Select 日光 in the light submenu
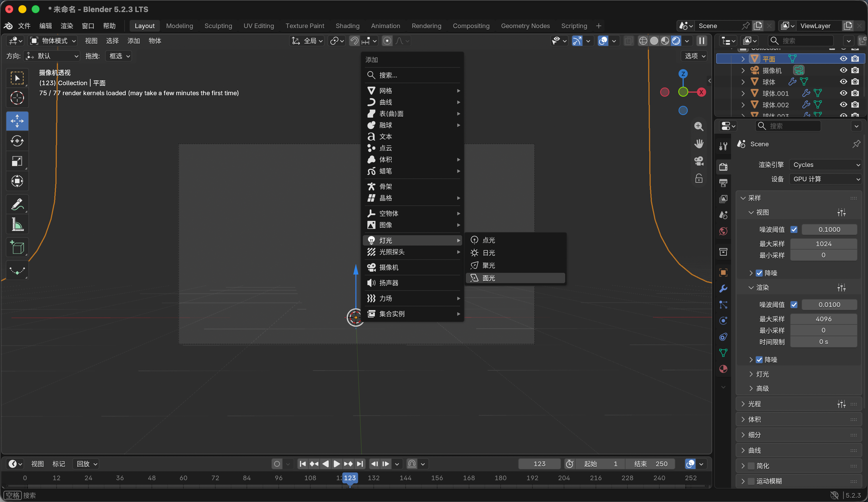Screen dimensions: 868x502 515,253
